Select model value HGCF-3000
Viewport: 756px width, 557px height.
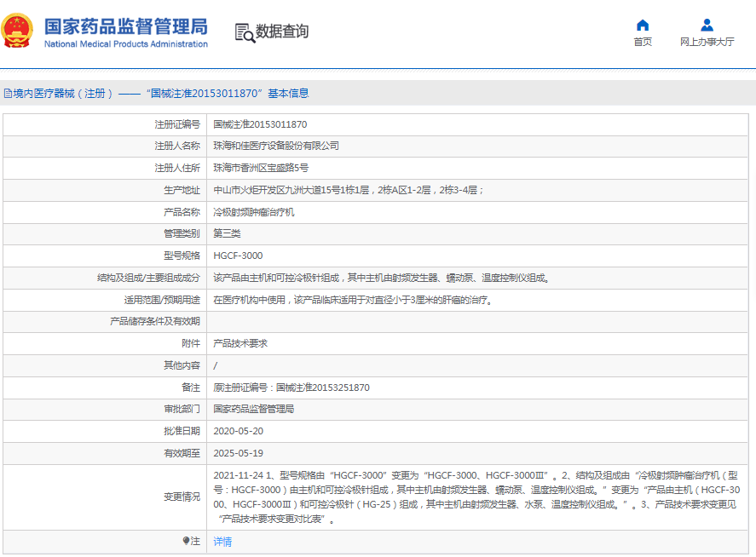pyautogui.click(x=238, y=256)
